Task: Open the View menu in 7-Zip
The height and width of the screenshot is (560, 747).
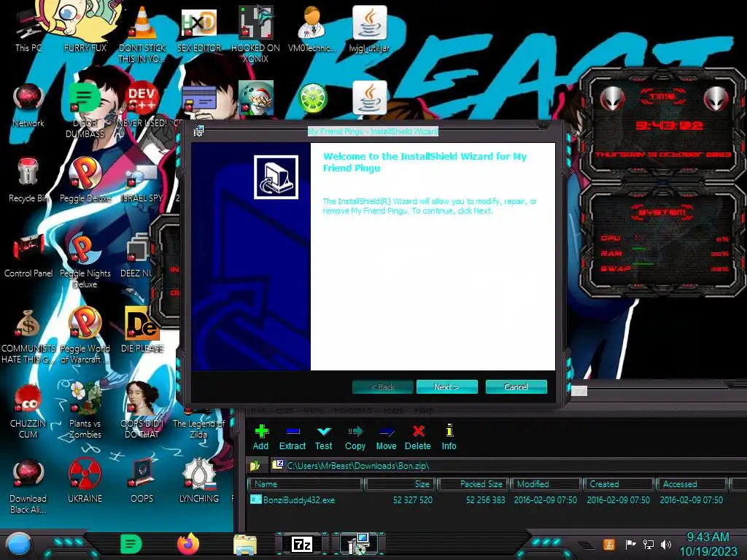Action: 314,410
